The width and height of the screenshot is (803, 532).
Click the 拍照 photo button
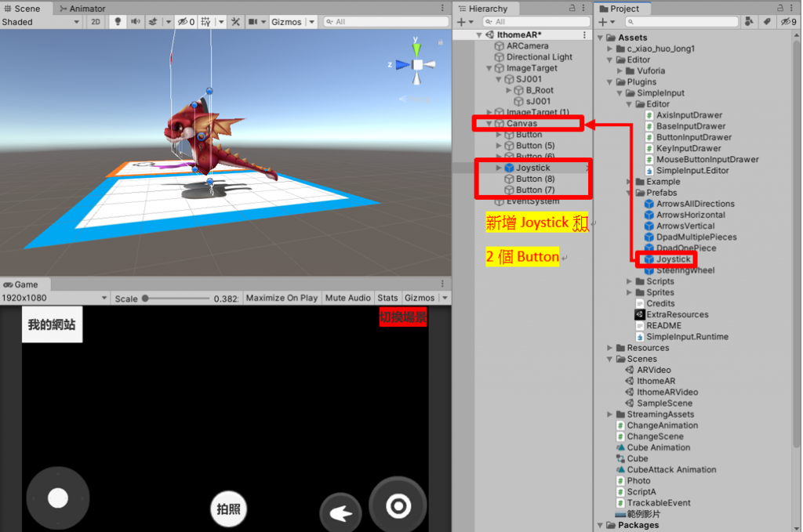pos(228,509)
